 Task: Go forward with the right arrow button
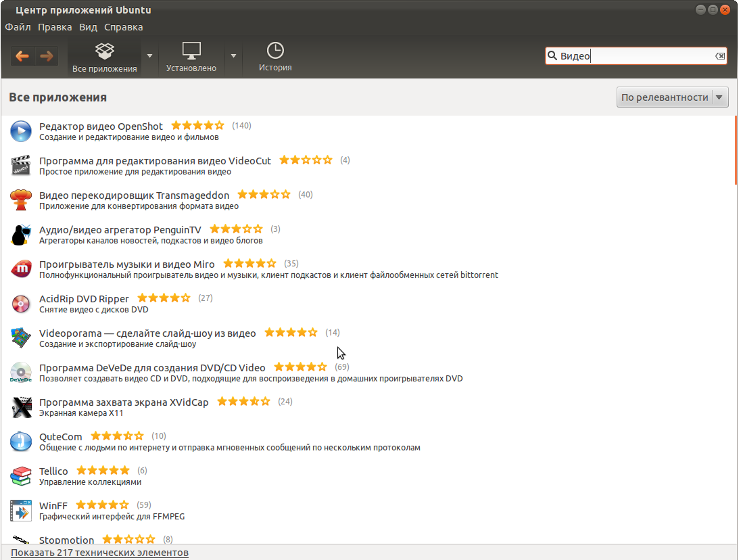46,56
